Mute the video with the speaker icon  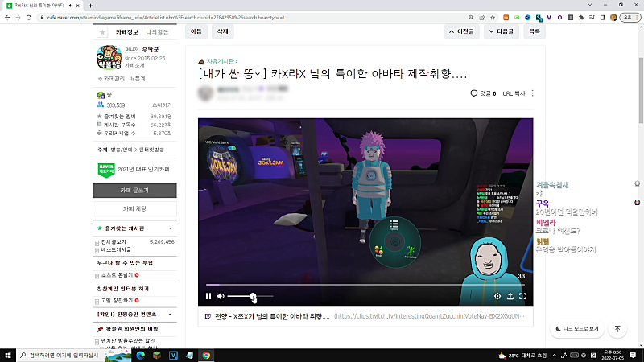(x=221, y=296)
